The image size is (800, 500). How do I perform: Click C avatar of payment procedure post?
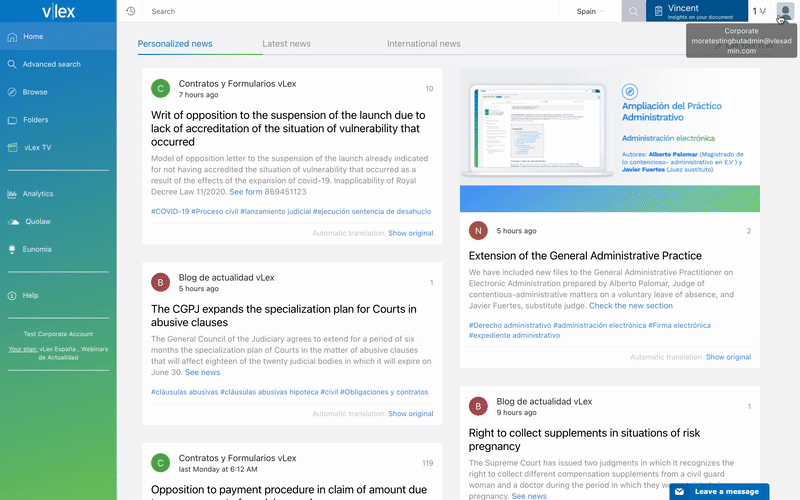(x=160, y=463)
